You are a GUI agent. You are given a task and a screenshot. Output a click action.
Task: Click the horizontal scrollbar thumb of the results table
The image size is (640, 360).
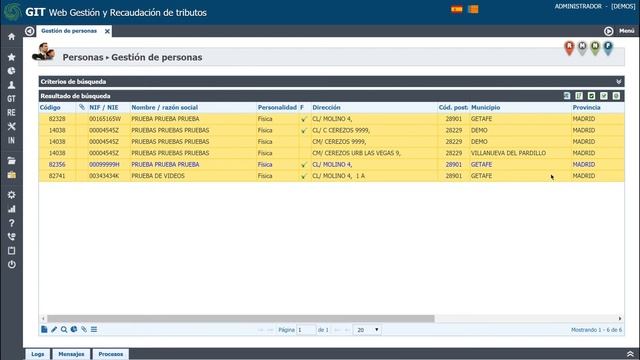241,318
